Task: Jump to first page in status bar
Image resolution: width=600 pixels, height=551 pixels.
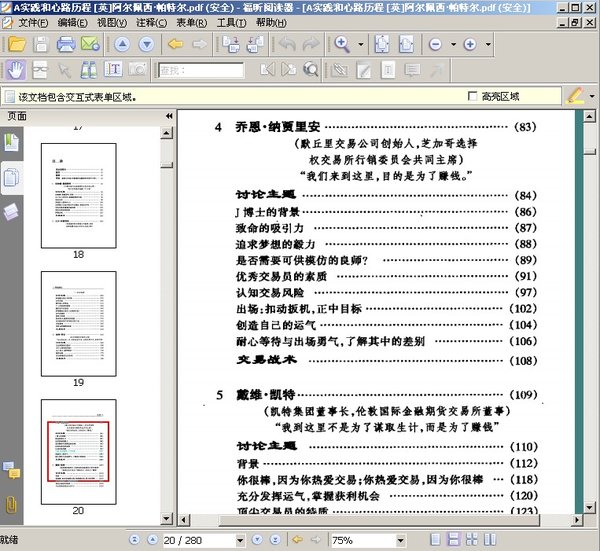Action: (x=134, y=540)
